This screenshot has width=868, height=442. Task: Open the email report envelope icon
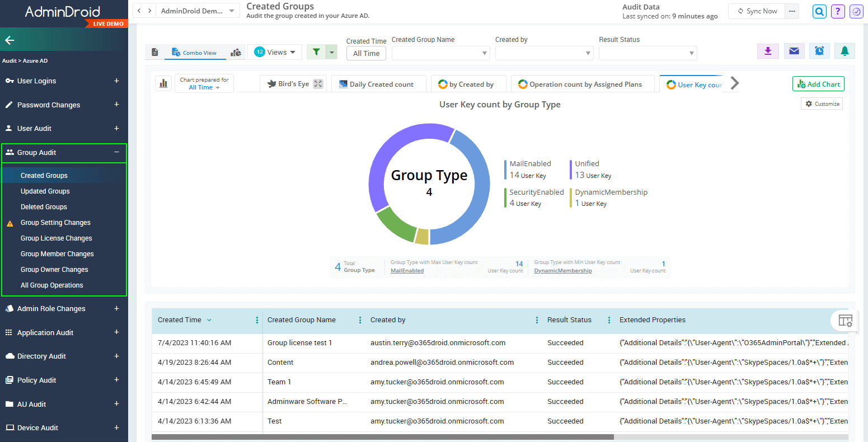[x=794, y=51]
